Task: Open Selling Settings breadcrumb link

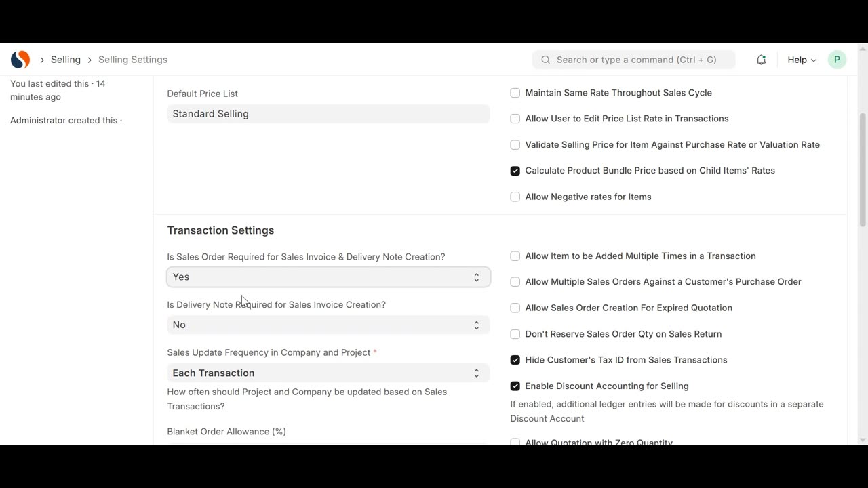Action: 133,60
